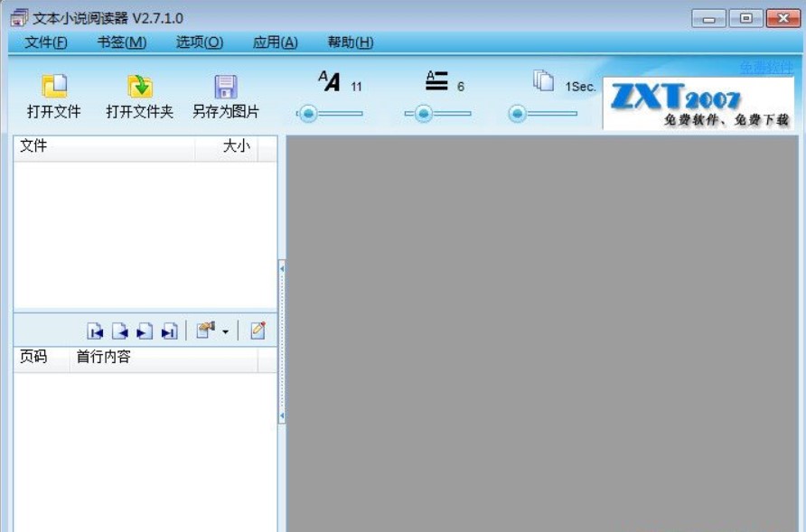Image resolution: width=806 pixels, height=532 pixels.
Task: Click the edit pencil notepad icon
Action: 258,331
